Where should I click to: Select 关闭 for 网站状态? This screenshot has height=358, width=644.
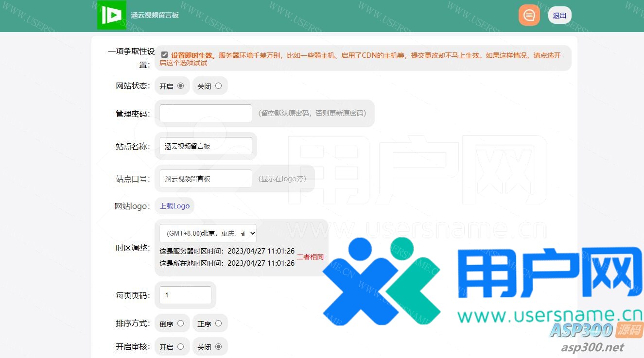(x=218, y=85)
